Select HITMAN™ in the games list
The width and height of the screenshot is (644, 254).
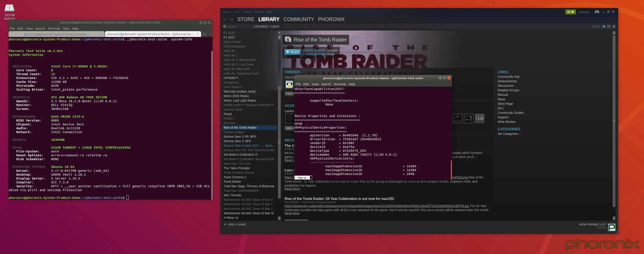[x=230, y=78]
